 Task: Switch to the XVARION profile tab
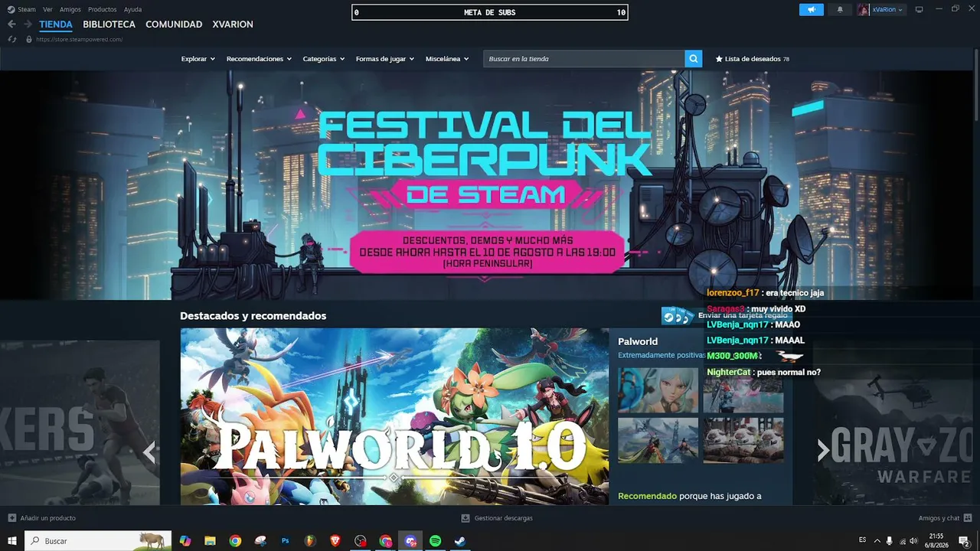click(x=233, y=24)
